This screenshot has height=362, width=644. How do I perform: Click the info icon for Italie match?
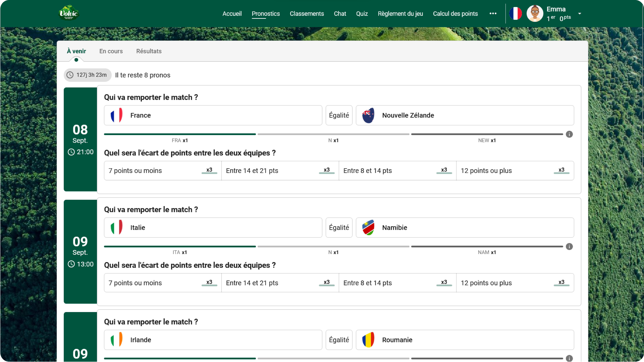(569, 247)
